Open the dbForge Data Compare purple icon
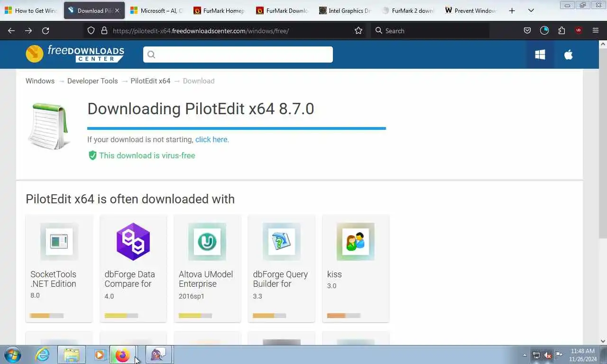Image resolution: width=607 pixels, height=364 pixels. click(133, 242)
